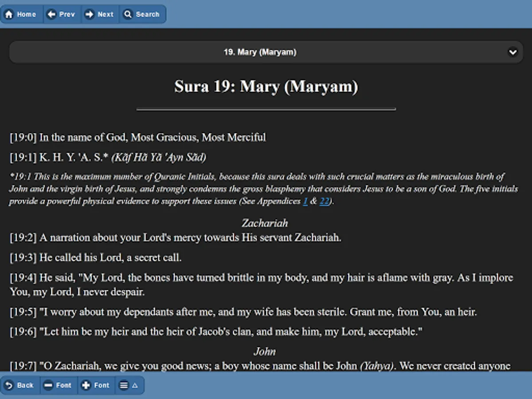The width and height of the screenshot is (532, 399).
Task: Select verse [19:6] heir of Jacob's clan
Action: pyautogui.click(x=216, y=332)
